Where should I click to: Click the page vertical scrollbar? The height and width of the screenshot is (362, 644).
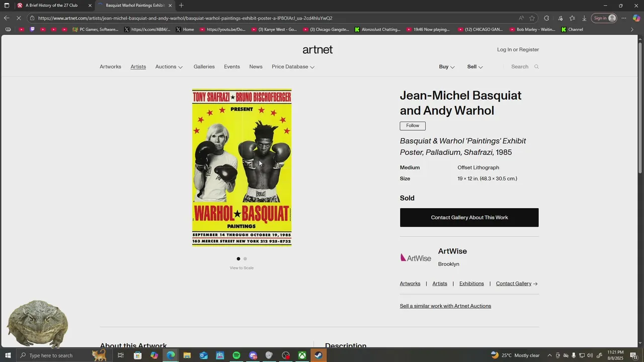pyautogui.click(x=640, y=108)
